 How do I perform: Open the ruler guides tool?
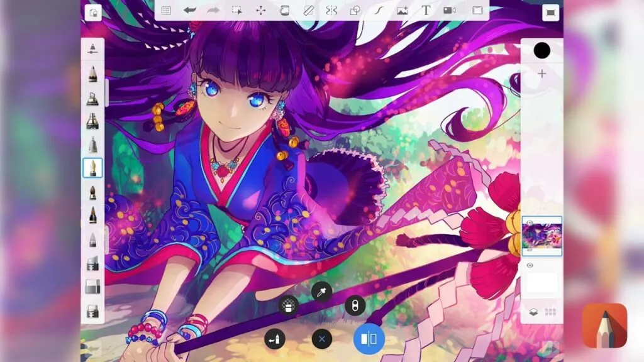308,10
